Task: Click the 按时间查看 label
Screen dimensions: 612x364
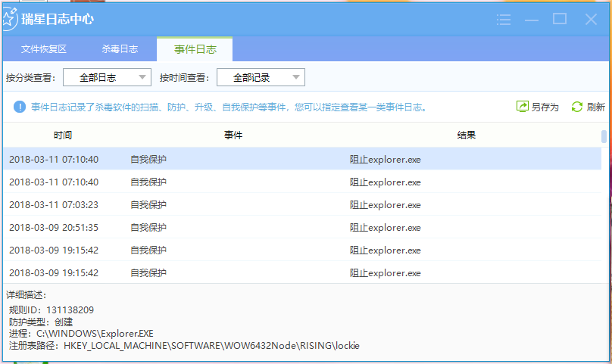Action: 184,78
